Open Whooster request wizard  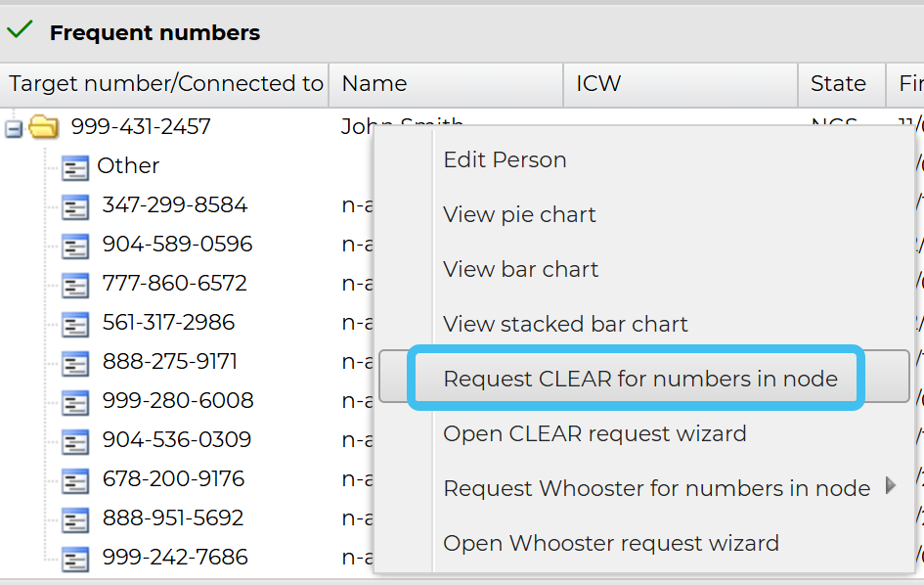[611, 543]
